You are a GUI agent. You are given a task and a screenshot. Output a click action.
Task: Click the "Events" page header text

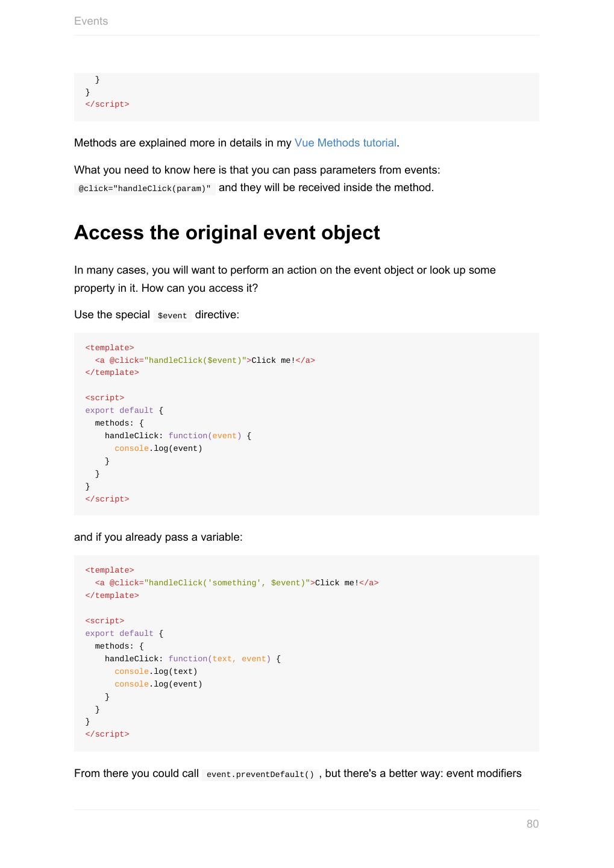coord(91,21)
